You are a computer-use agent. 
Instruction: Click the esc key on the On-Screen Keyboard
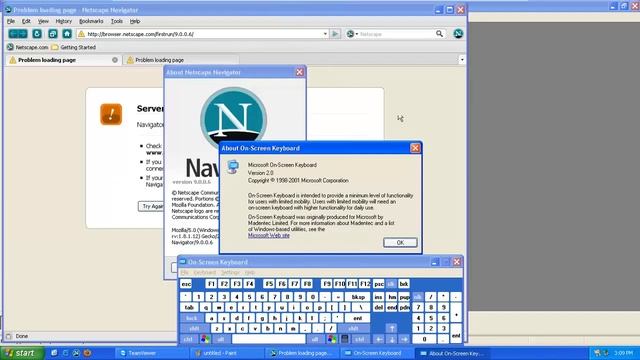coord(186,284)
